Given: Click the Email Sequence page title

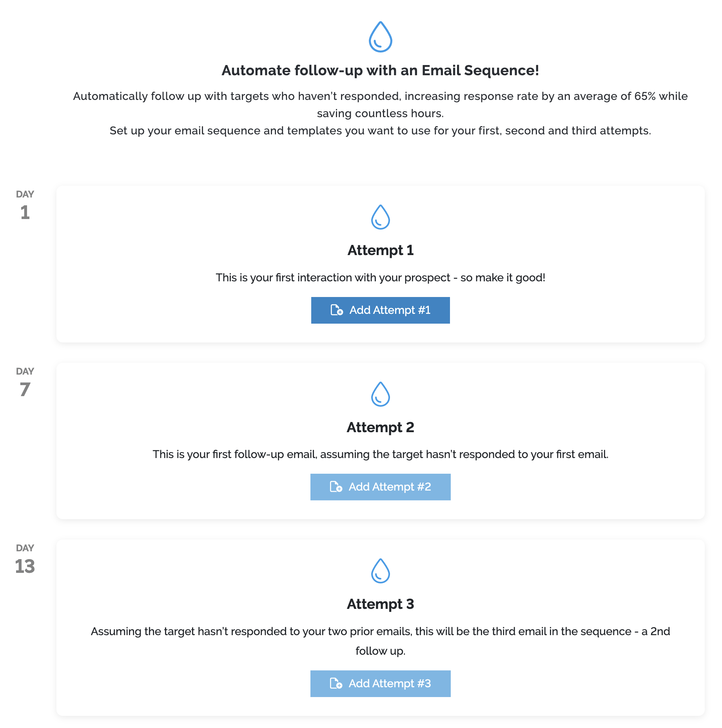Looking at the screenshot, I should [x=380, y=71].
